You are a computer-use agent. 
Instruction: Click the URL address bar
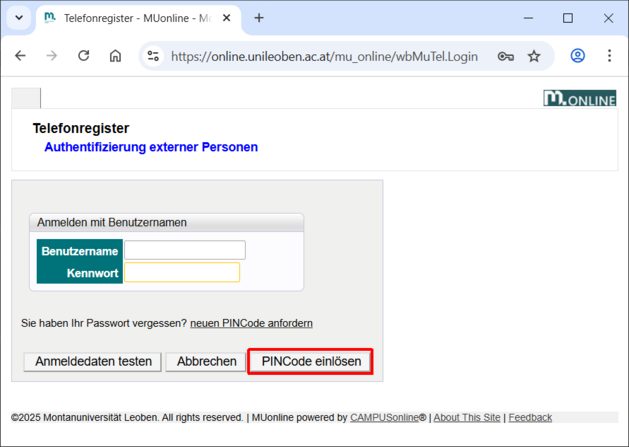(324, 57)
